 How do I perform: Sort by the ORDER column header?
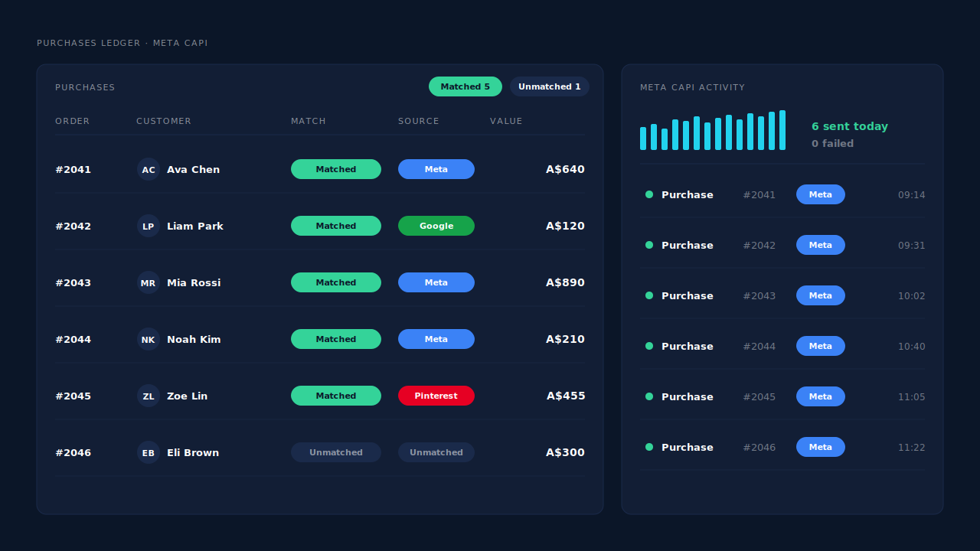[x=73, y=121]
